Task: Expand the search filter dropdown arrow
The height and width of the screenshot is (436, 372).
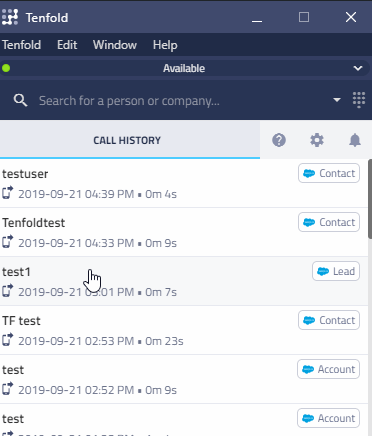Action: pyautogui.click(x=337, y=100)
